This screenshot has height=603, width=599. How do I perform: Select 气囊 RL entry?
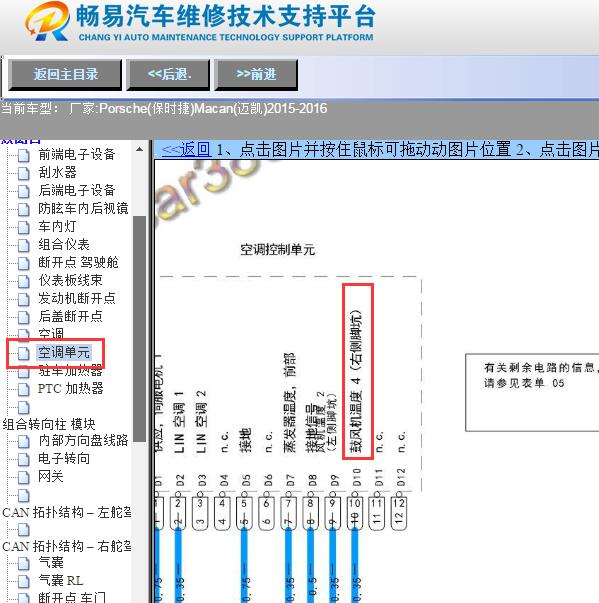tap(61, 580)
